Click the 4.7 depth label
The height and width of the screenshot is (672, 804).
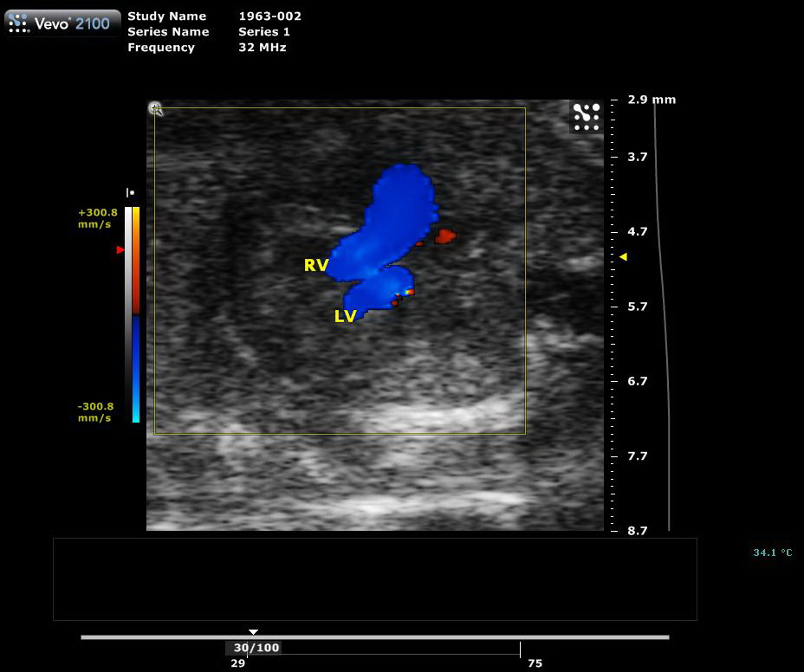(x=638, y=232)
